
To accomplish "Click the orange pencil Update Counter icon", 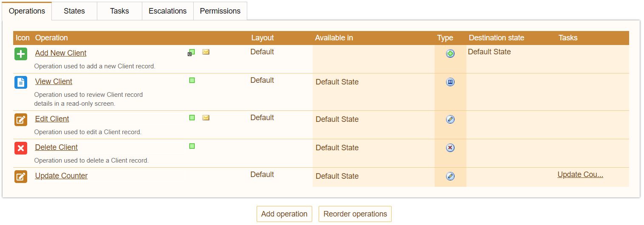I will tap(21, 177).
